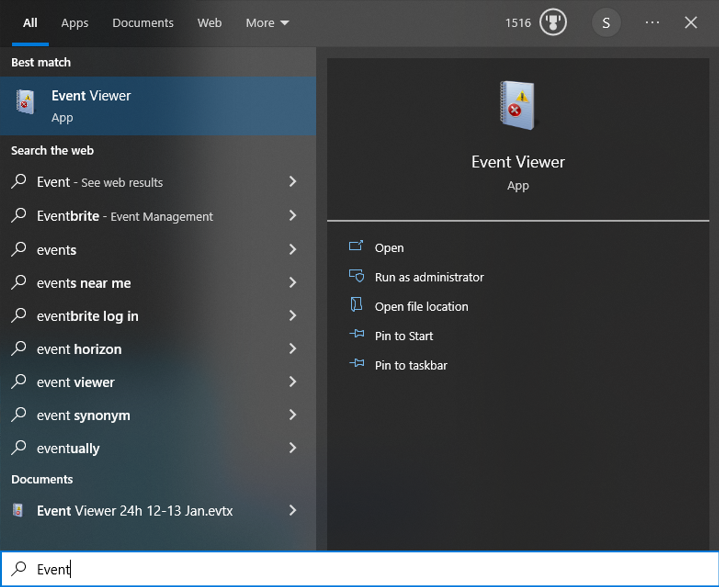Click the Pin to Start pin icon
The image size is (719, 587).
[356, 336]
